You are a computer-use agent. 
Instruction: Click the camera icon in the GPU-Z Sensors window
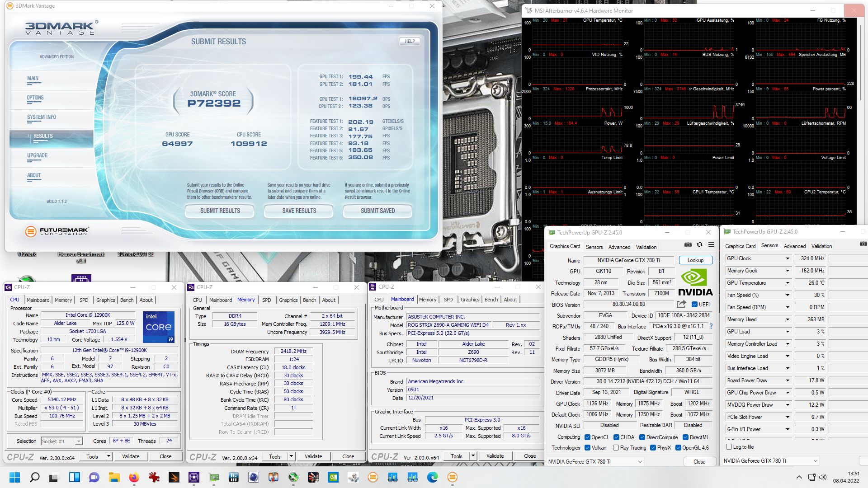863,244
